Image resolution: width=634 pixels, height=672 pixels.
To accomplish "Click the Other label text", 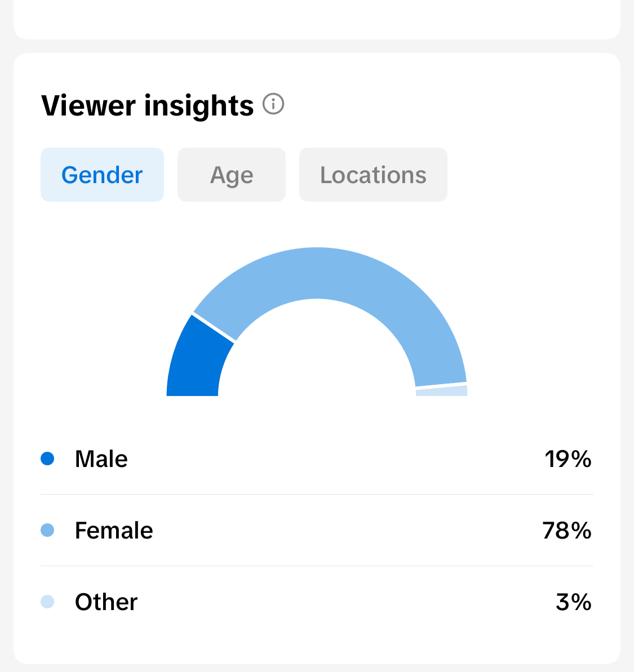I will 107,602.
